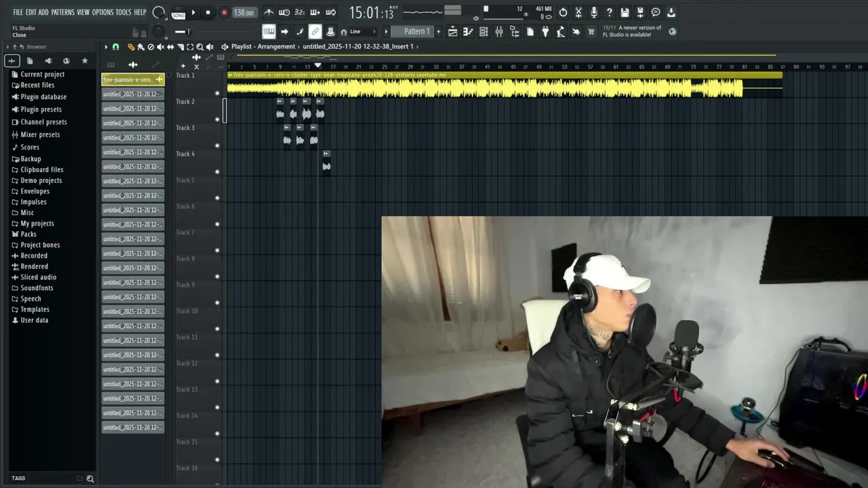Start playback with play button
The height and width of the screenshot is (488, 868).
coord(193,12)
